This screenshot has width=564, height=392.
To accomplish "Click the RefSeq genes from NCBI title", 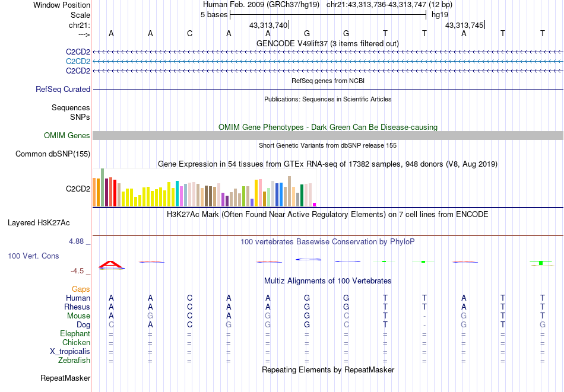I will coord(328,81).
